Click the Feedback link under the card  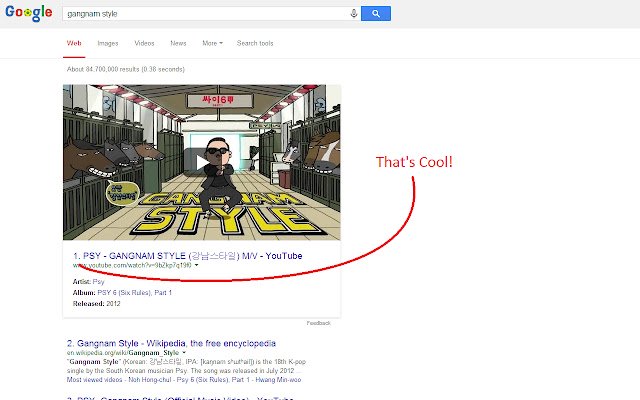click(x=318, y=323)
